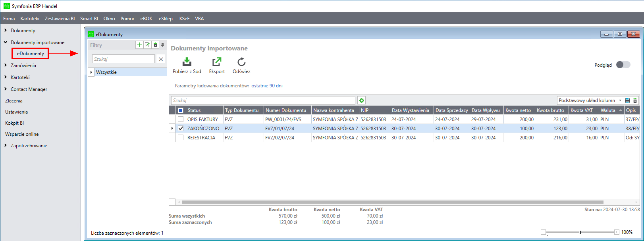
Task: Delete the filter with the trash icon
Action: tap(156, 45)
